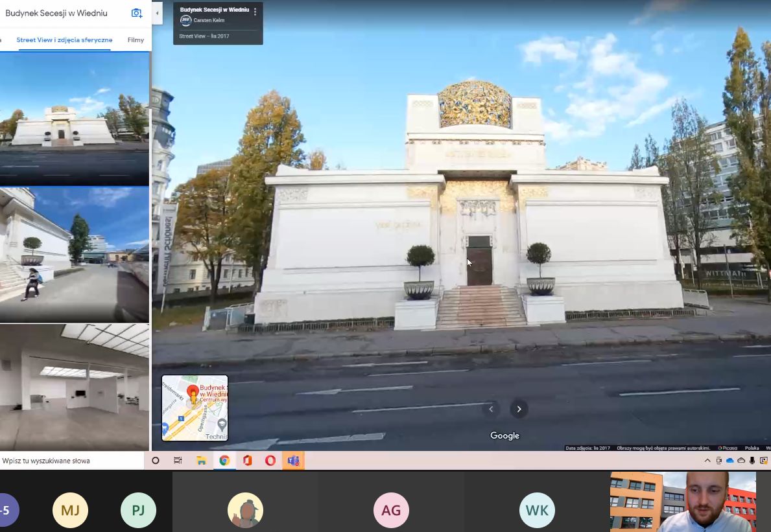
Task: Launch Opera browser from the taskbar
Action: (270, 461)
